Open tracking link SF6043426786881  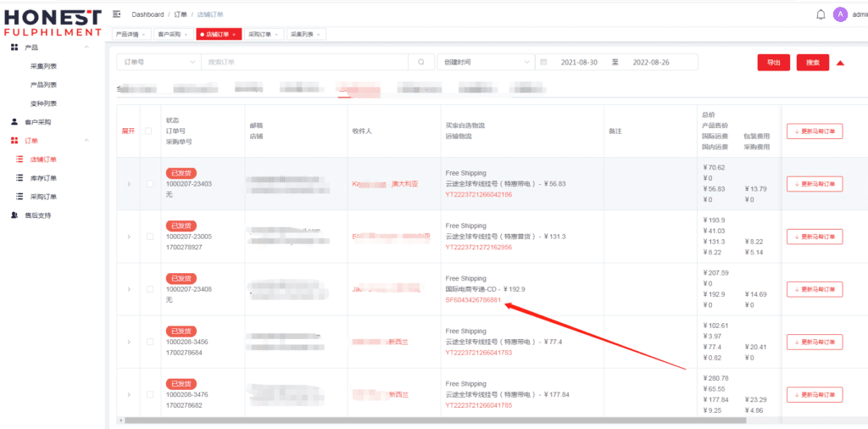[x=473, y=300]
